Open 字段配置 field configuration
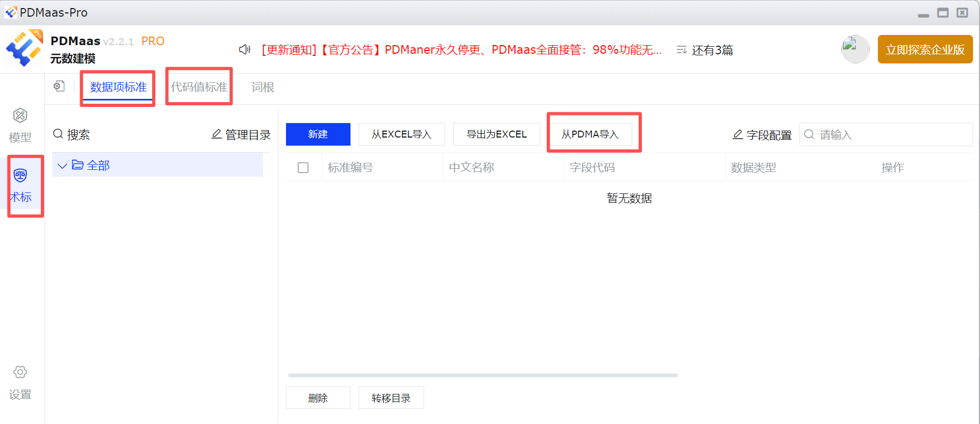This screenshot has height=424, width=980. pyautogui.click(x=762, y=135)
